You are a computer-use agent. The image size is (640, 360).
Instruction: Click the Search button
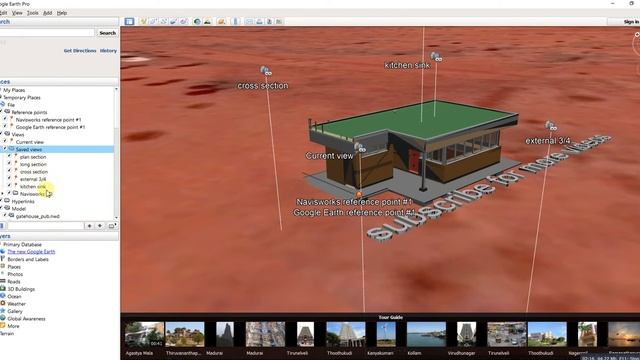[x=107, y=33]
